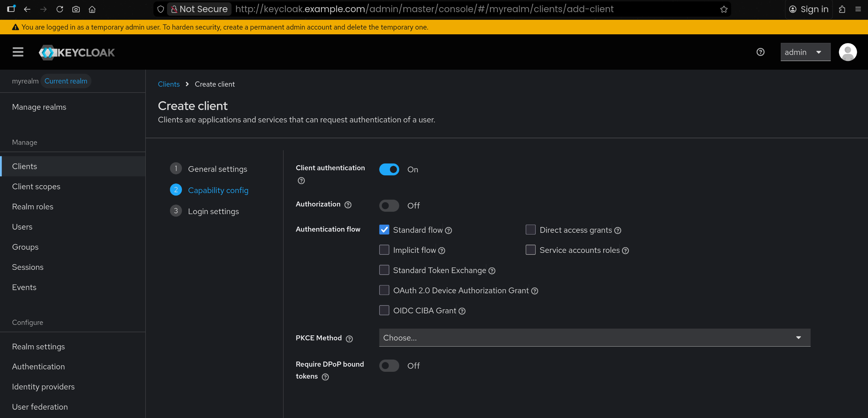Turn off Client authentication toggle

click(389, 170)
